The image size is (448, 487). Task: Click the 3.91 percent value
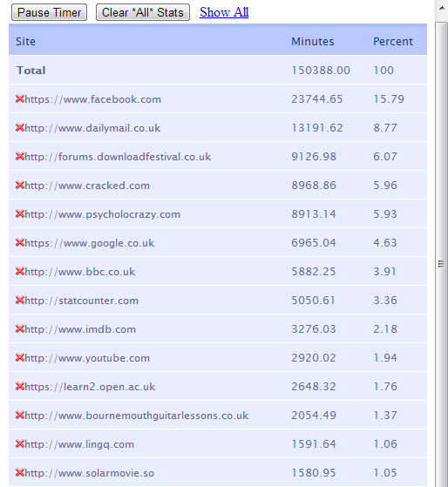coord(384,272)
